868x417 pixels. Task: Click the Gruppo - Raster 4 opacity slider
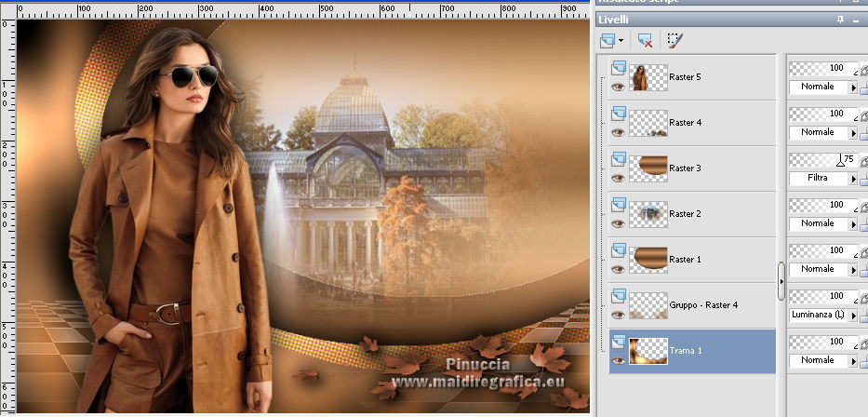coord(823,296)
